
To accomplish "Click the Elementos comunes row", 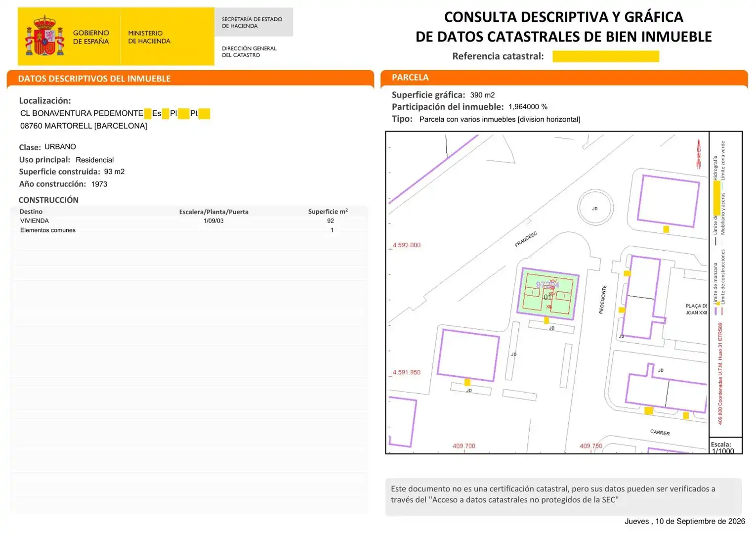I will click(189, 230).
